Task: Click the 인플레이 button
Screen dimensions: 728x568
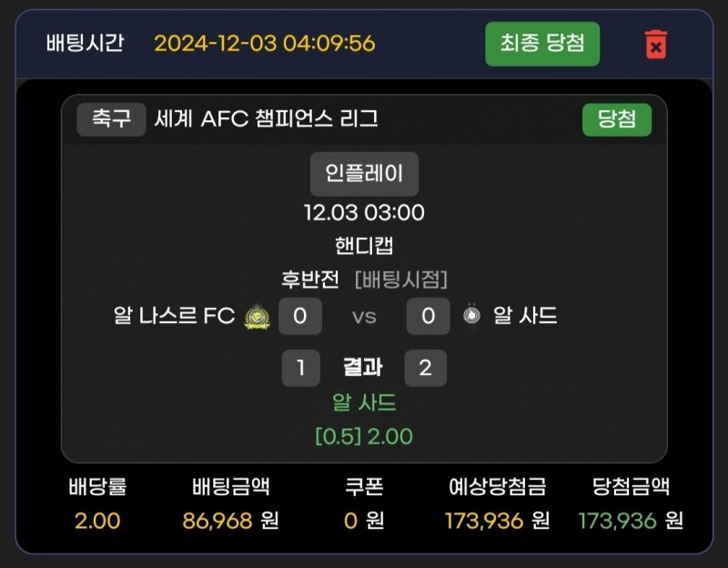Action: click(x=364, y=173)
